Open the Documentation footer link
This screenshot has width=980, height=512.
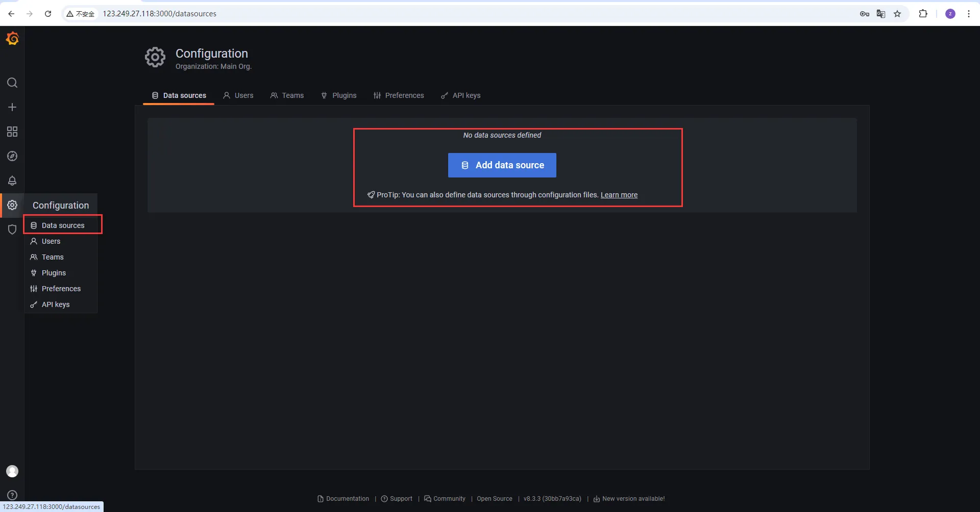(x=343, y=499)
